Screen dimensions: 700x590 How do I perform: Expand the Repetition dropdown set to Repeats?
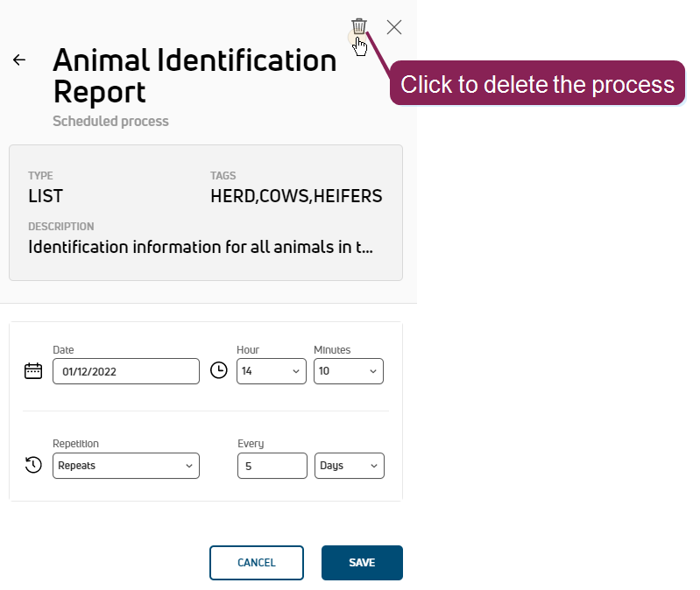(x=126, y=466)
